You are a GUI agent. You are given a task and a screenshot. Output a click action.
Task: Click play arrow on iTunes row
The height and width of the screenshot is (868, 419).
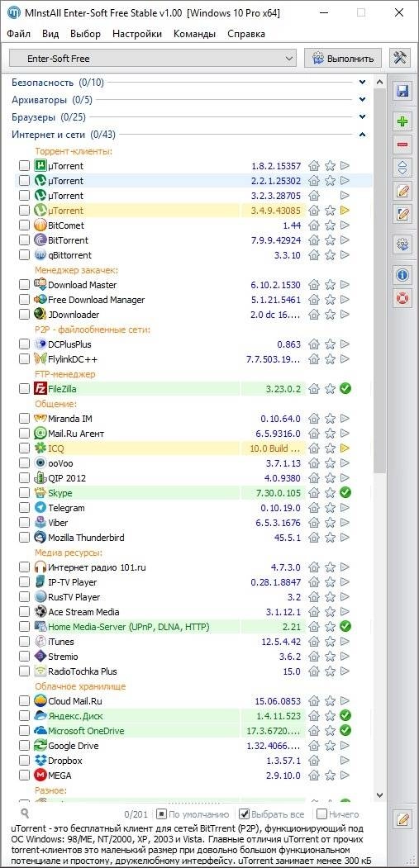(345, 642)
